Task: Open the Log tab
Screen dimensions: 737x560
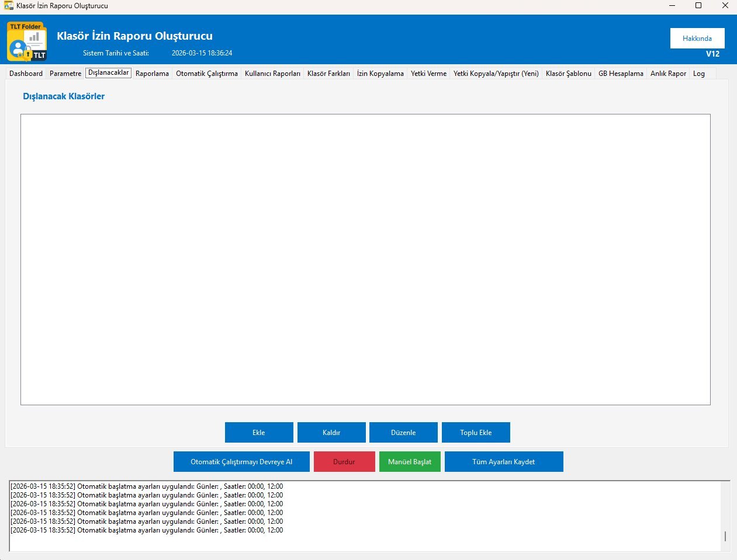Action: pyautogui.click(x=698, y=74)
